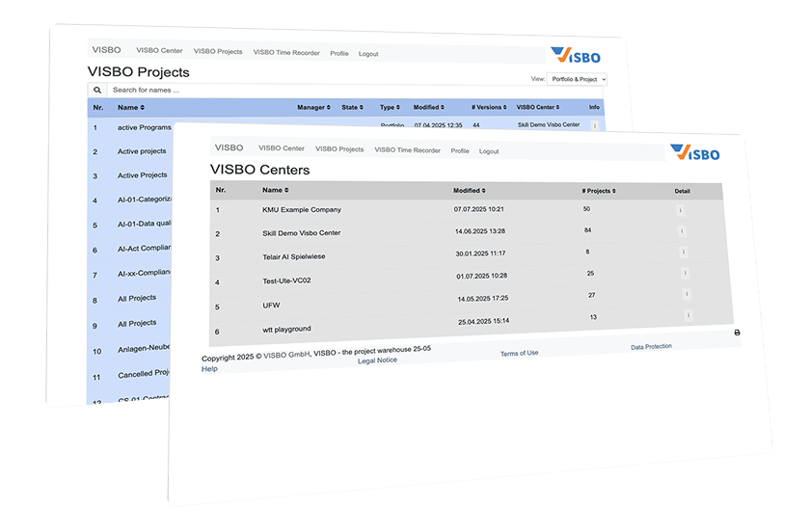Open detail info for KMU Example Company
Image resolution: width=810 pixels, height=532 pixels.
tap(679, 209)
